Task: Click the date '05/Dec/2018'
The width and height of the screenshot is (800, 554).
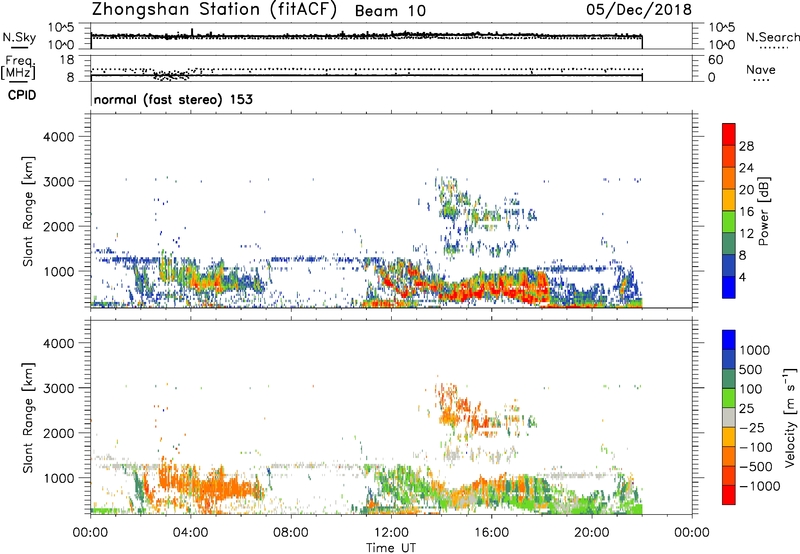Action: (x=639, y=9)
